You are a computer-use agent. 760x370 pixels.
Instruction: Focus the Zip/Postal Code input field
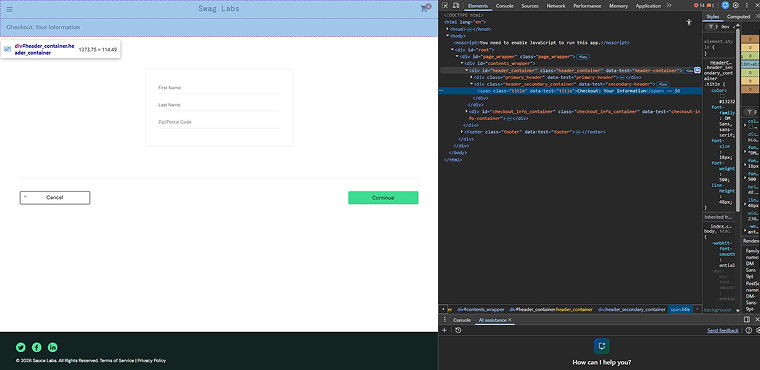[219, 122]
